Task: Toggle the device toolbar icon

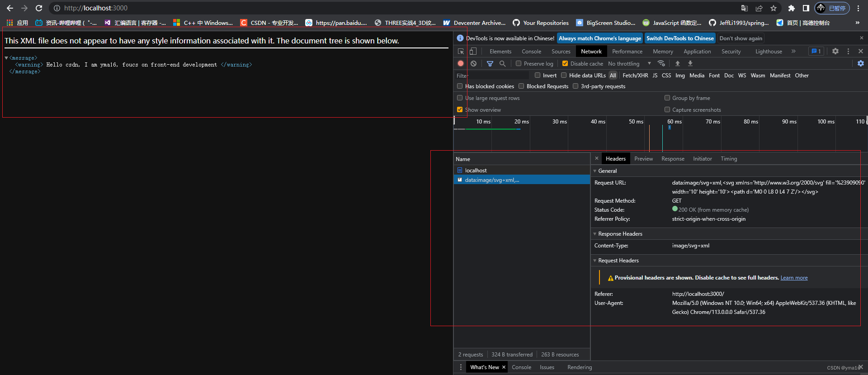Action: [473, 51]
